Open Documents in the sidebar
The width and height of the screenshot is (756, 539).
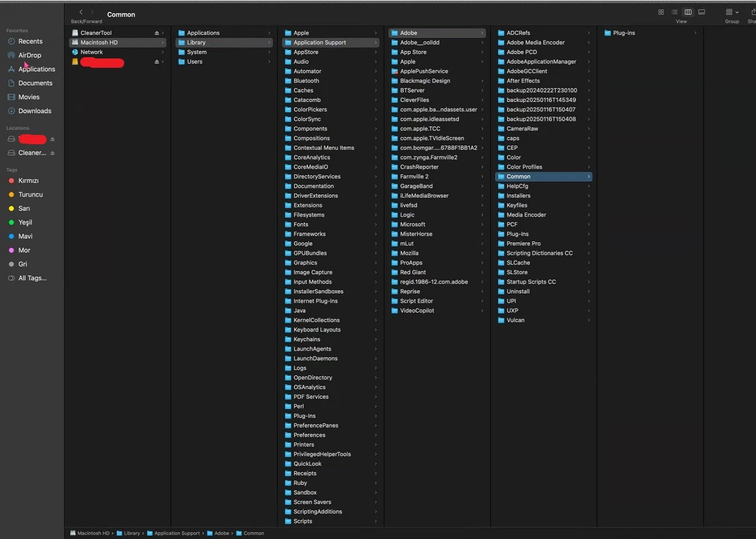[35, 83]
